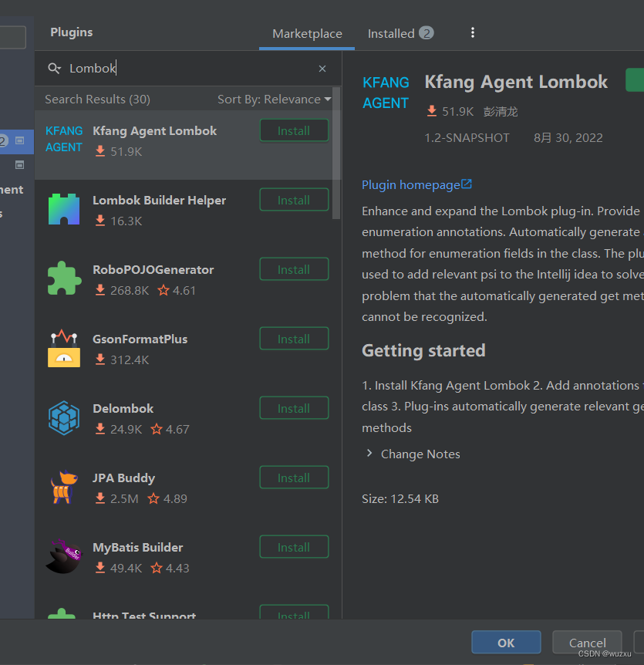The height and width of the screenshot is (665, 644).
Task: Install GsonFormatPlus plugin
Action: [294, 339]
